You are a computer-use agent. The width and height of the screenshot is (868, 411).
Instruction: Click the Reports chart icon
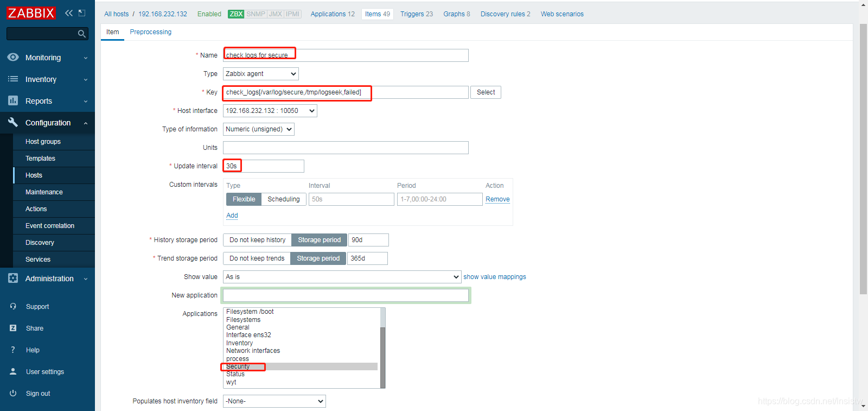[13, 101]
